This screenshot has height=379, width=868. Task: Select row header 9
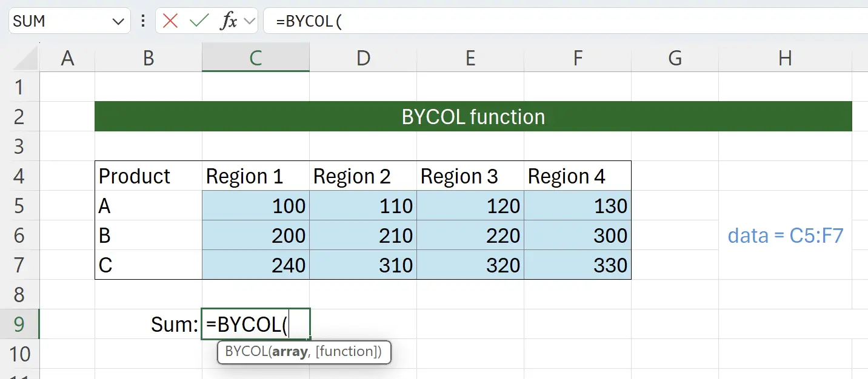[x=20, y=325]
